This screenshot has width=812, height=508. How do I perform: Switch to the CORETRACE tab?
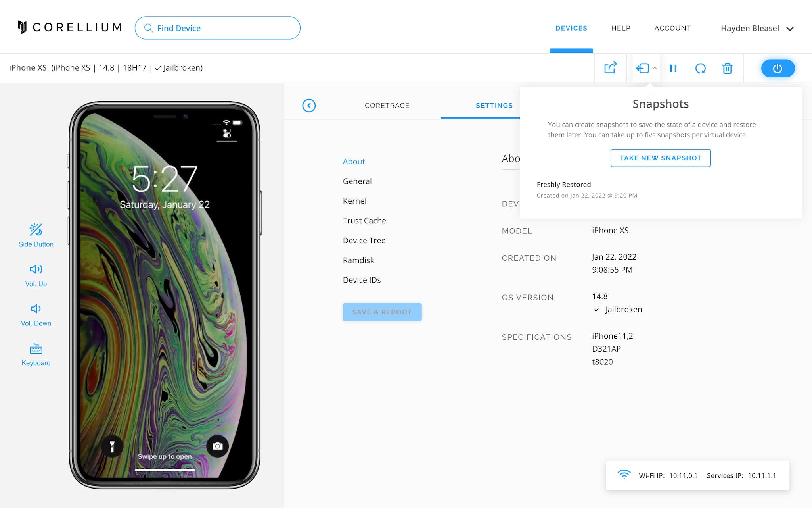tap(387, 105)
